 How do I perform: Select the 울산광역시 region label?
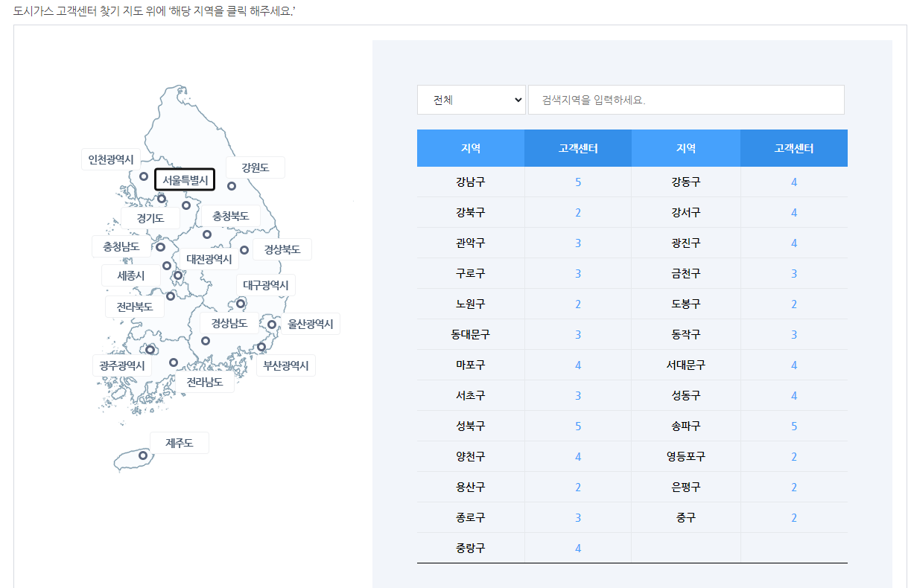point(311,324)
